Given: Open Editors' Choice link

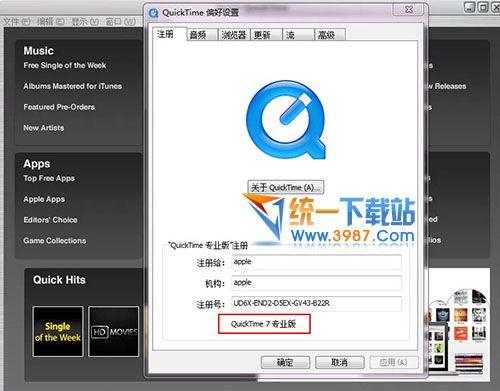Looking at the screenshot, I should coord(50,220).
